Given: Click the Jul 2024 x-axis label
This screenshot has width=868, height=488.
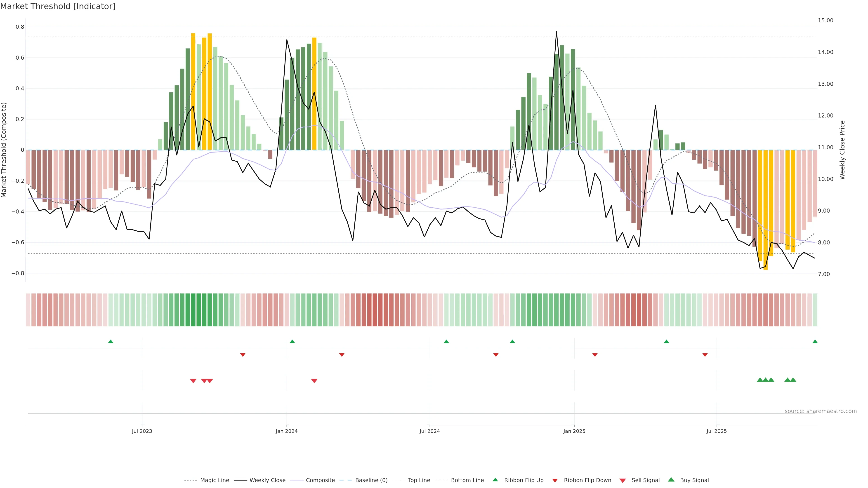Looking at the screenshot, I should tap(430, 431).
